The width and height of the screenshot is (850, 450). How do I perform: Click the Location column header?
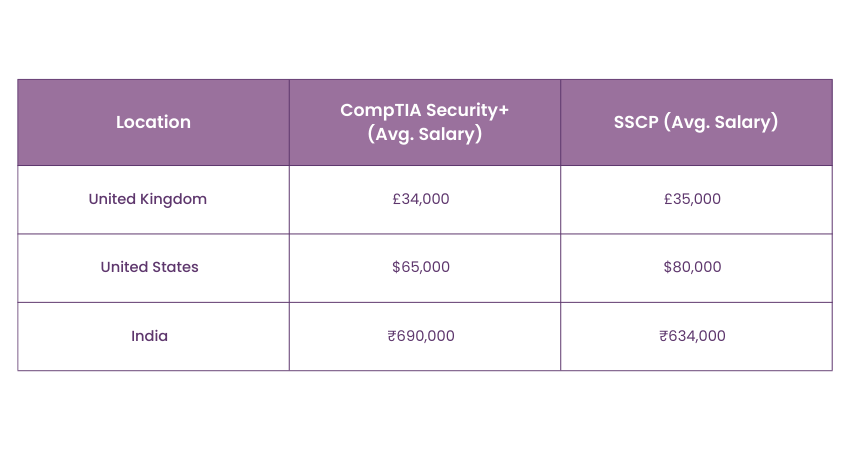click(153, 122)
